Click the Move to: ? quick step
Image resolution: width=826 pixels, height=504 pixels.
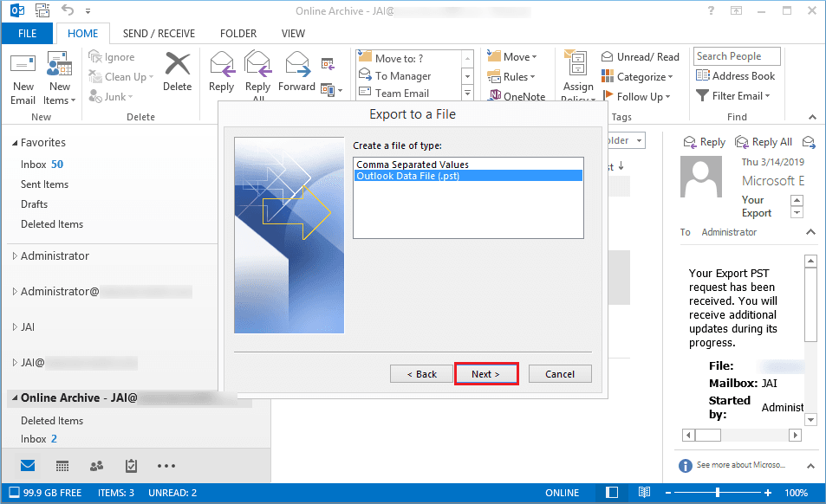[x=399, y=58]
